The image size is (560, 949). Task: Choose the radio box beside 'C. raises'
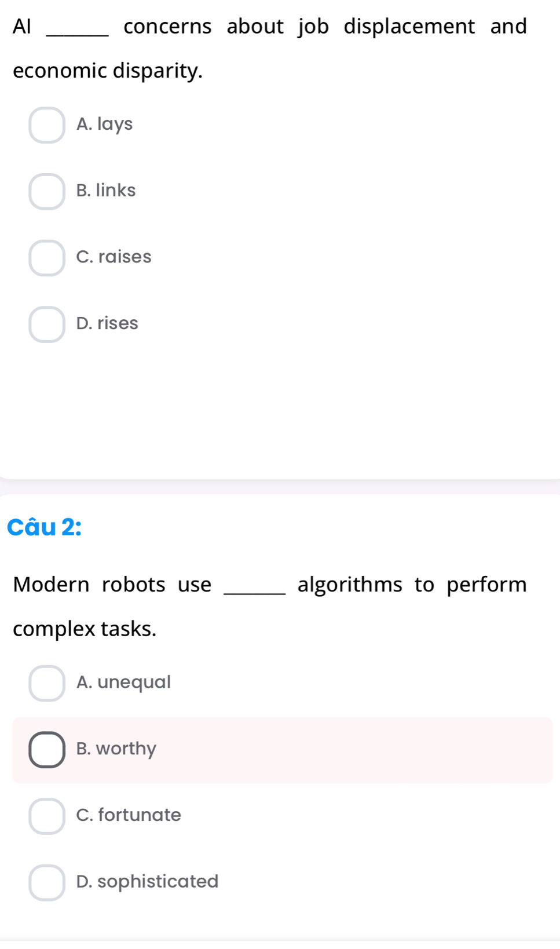point(47,258)
